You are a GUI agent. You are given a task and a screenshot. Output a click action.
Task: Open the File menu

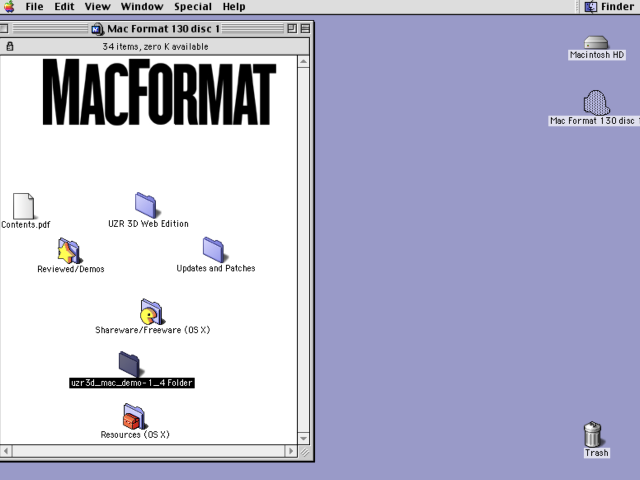point(34,7)
